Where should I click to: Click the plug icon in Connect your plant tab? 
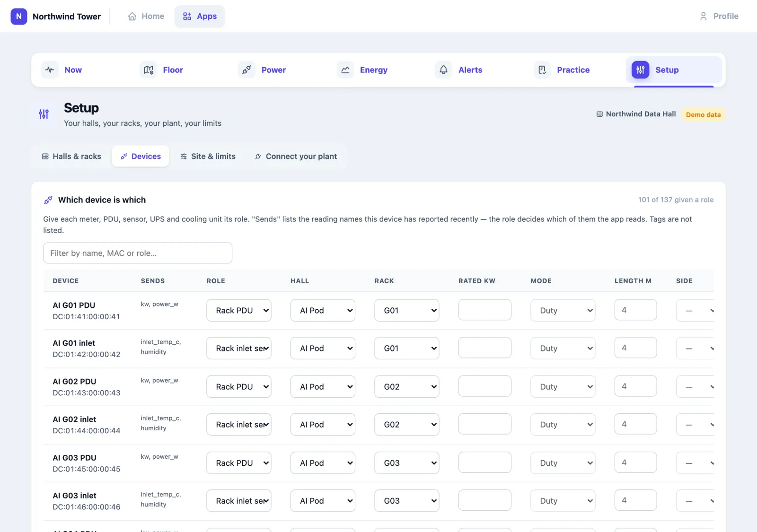coord(258,157)
